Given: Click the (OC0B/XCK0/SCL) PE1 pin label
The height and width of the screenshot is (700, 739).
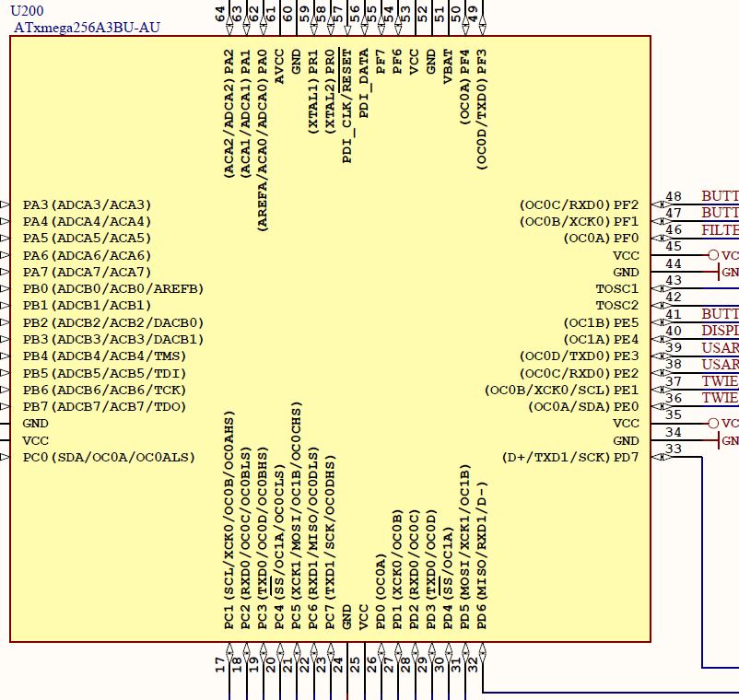Looking at the screenshot, I should (562, 390).
